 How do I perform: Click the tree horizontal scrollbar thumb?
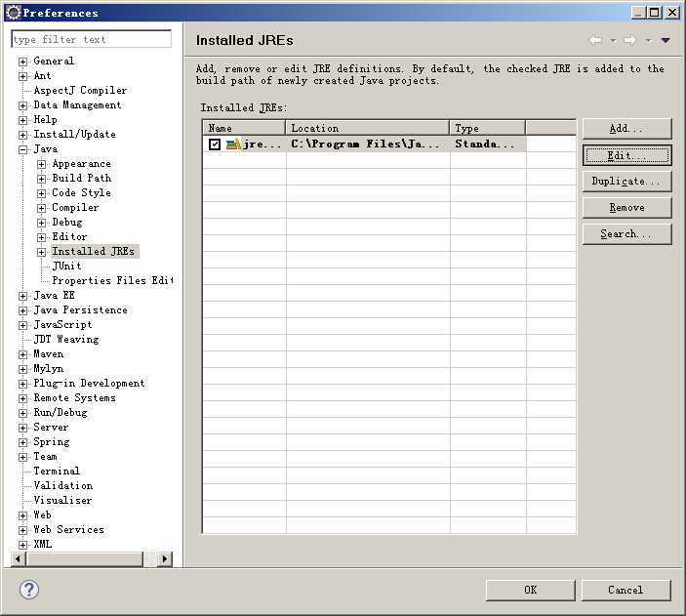point(85,559)
